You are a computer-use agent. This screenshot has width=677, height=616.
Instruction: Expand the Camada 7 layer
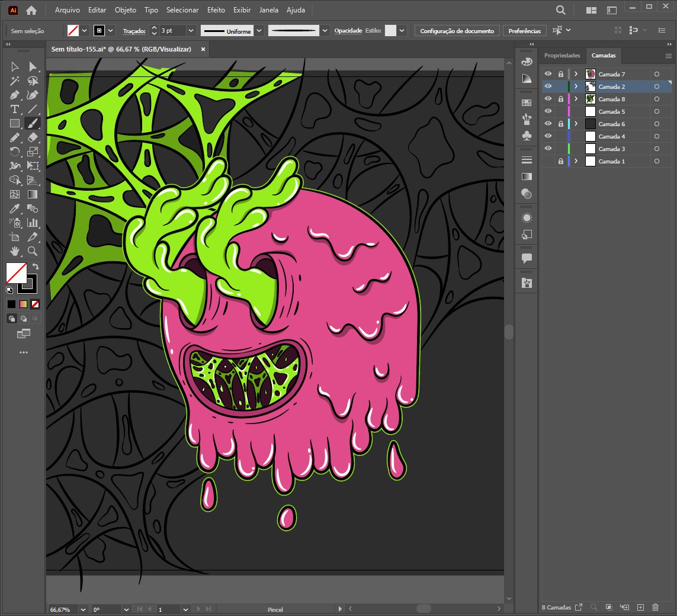pos(576,74)
